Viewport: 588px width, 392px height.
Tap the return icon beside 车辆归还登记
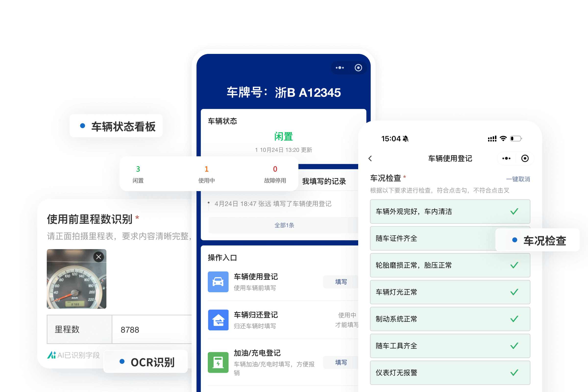pyautogui.click(x=218, y=320)
